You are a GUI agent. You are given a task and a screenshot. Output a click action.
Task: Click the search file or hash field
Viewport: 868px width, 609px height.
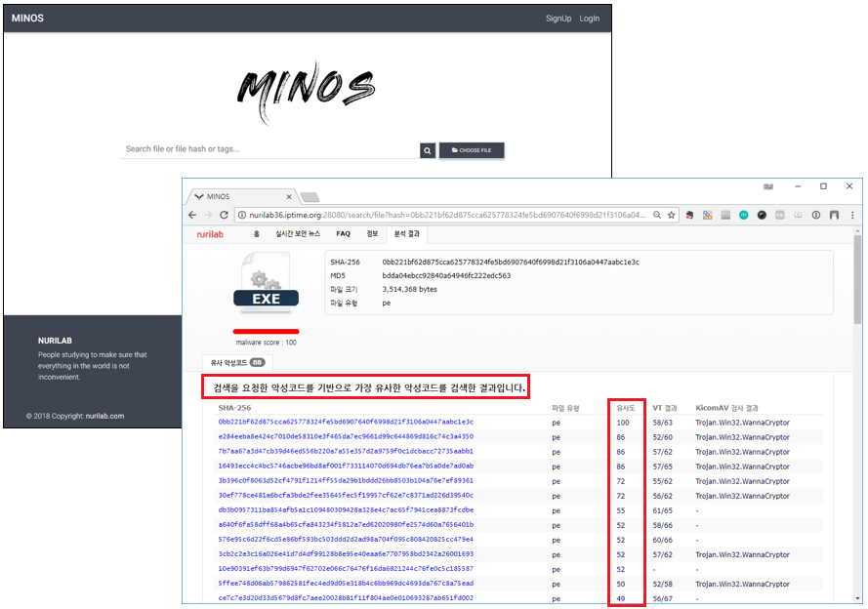(x=270, y=149)
